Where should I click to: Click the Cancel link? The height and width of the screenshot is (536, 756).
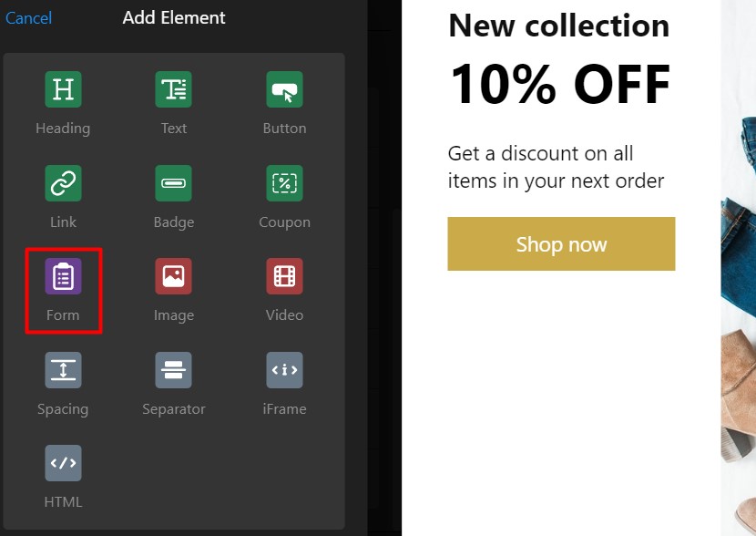coord(28,17)
